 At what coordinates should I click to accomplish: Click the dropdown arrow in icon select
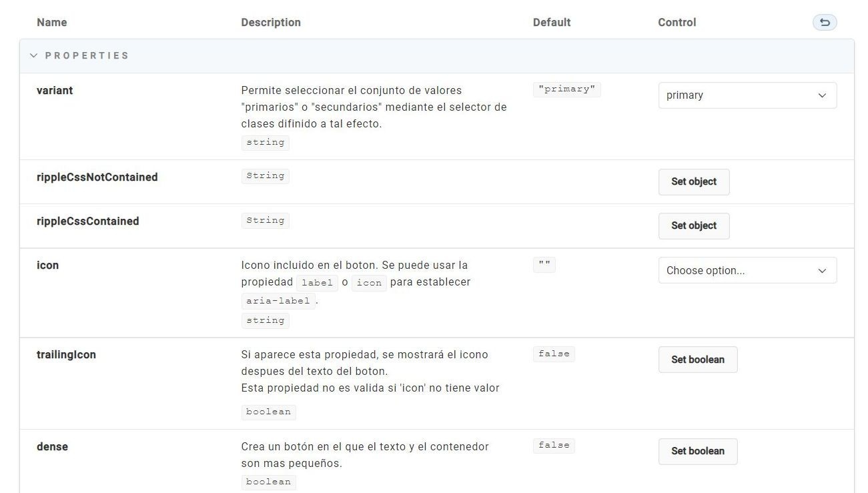[822, 271]
